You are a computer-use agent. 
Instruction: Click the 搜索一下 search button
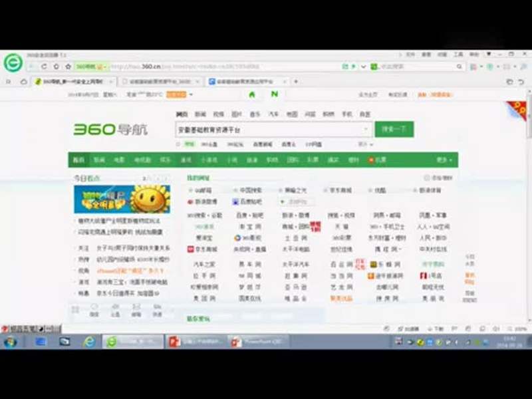[x=392, y=129]
